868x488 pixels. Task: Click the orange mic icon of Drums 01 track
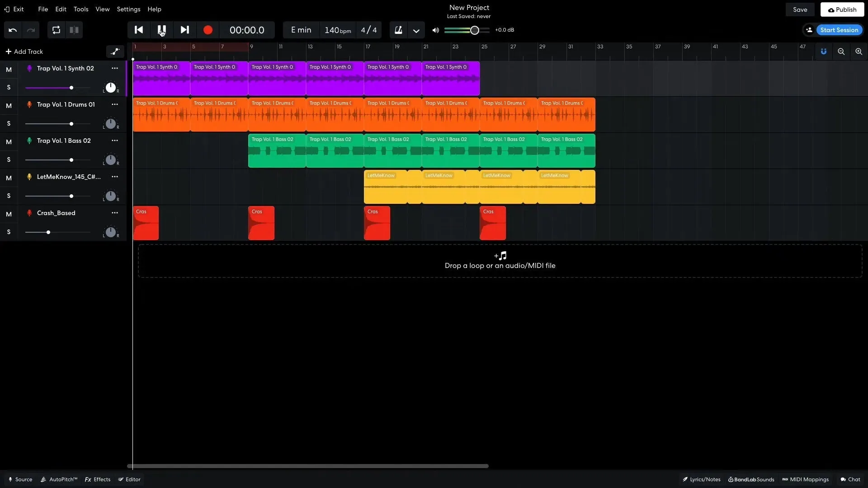click(x=29, y=104)
